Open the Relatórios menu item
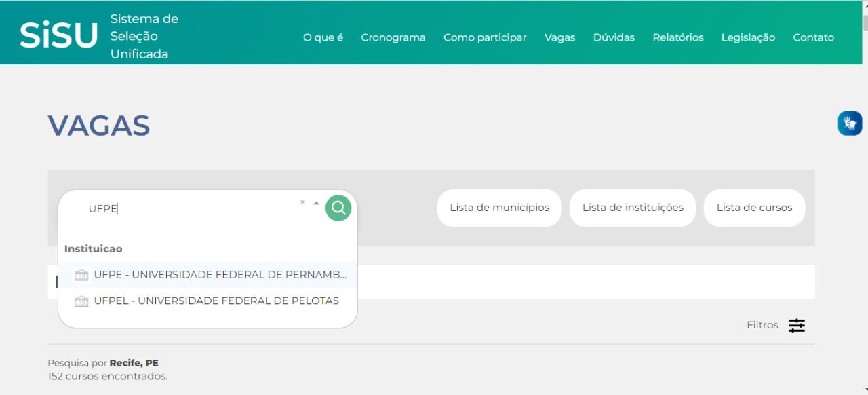This screenshot has height=395, width=868. 678,37
